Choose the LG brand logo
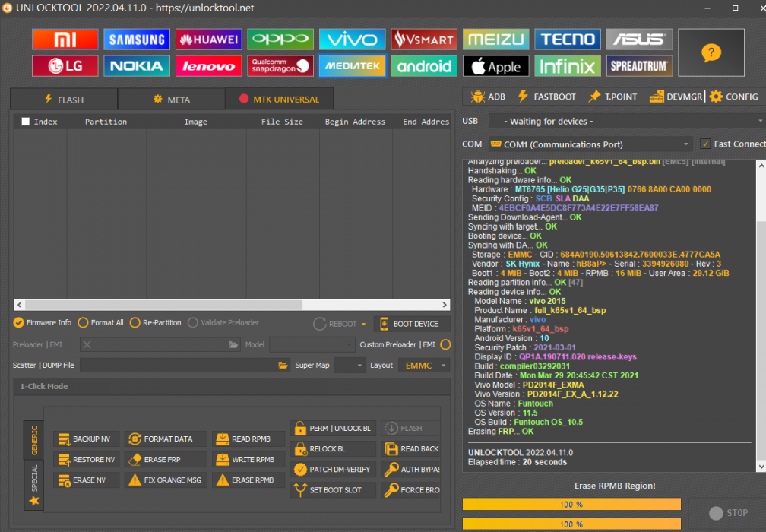The width and height of the screenshot is (766, 532). pos(65,66)
